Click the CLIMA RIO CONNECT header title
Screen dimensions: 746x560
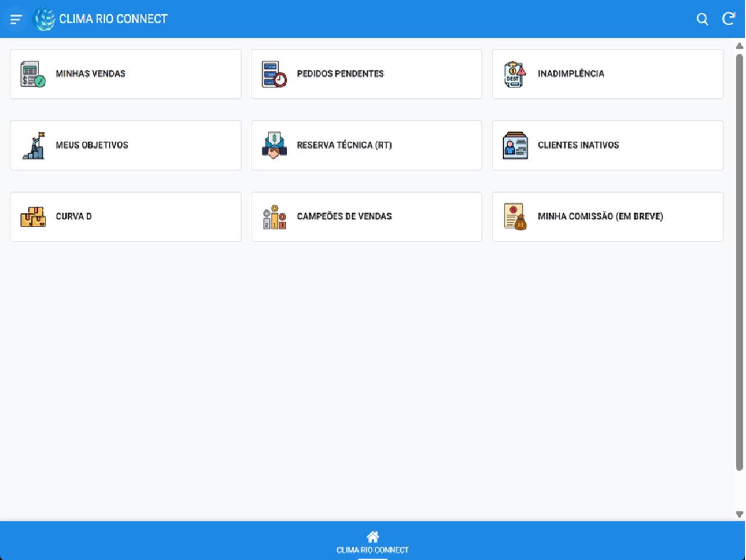coord(113,19)
